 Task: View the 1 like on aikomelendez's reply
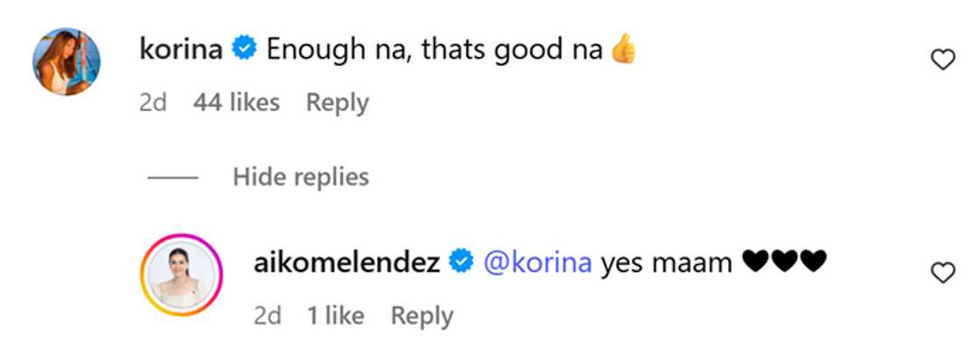(335, 316)
